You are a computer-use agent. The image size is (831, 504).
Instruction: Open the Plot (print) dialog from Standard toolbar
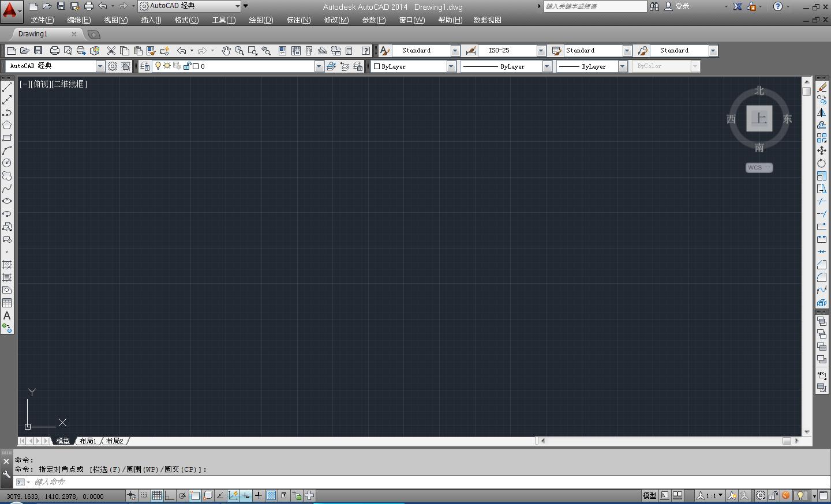tap(55, 51)
